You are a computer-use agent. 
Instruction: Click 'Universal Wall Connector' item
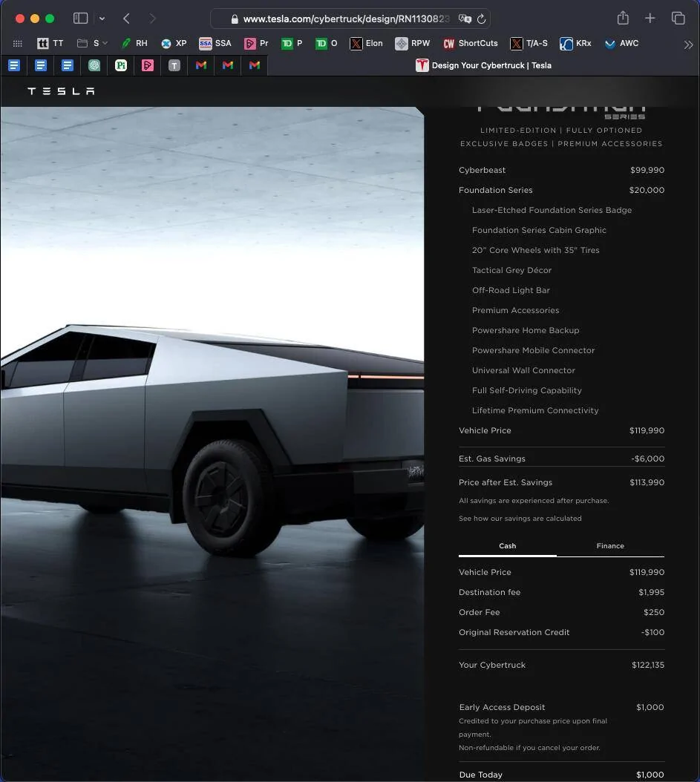pyautogui.click(x=523, y=370)
